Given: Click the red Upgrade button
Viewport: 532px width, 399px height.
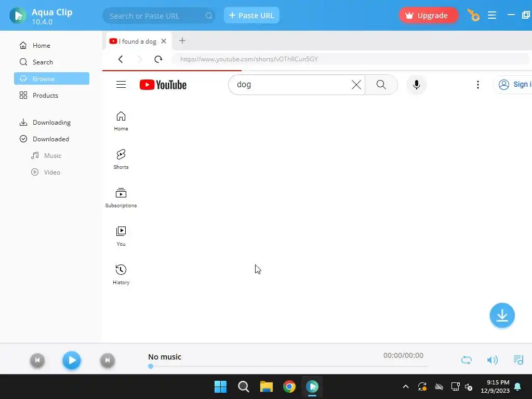Looking at the screenshot, I should point(428,15).
